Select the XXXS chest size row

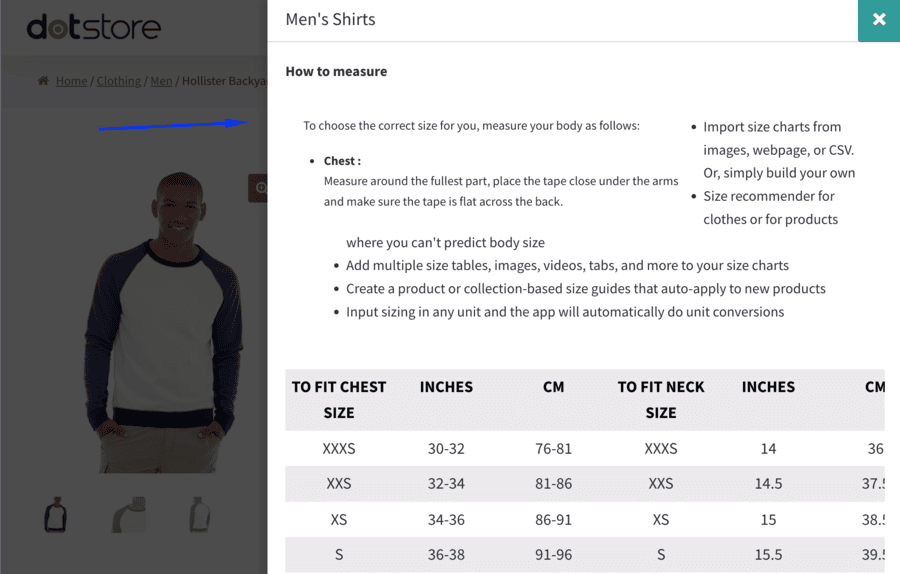pos(584,448)
